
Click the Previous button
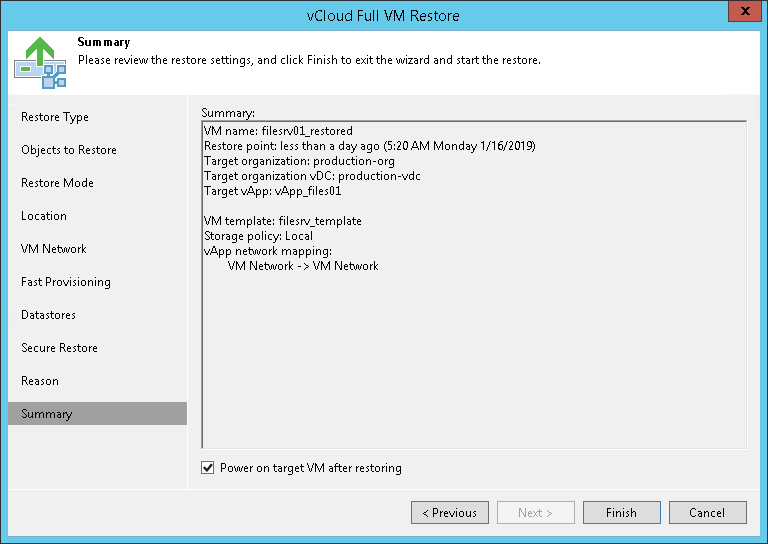(449, 513)
